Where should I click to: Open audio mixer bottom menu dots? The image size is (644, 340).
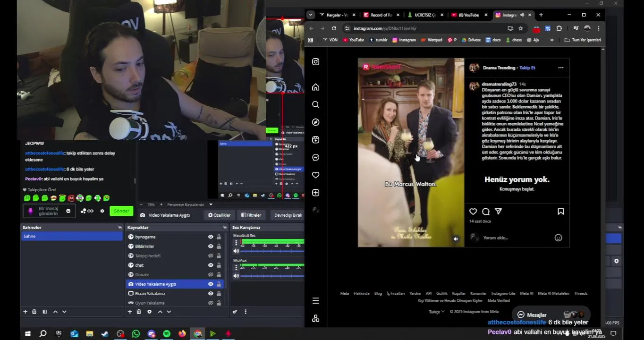(246, 312)
